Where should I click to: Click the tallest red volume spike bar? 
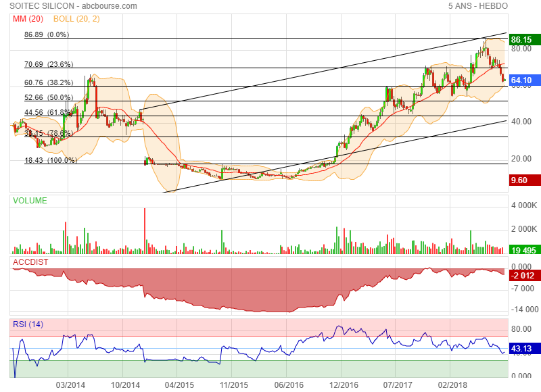click(145, 231)
